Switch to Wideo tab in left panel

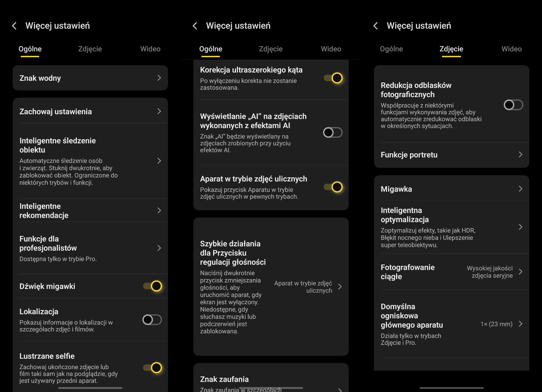[150, 49]
